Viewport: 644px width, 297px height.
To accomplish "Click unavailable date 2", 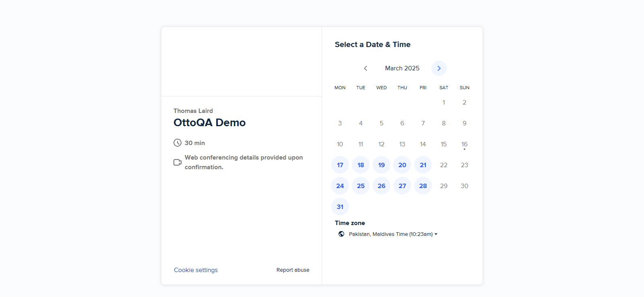I will click(464, 102).
